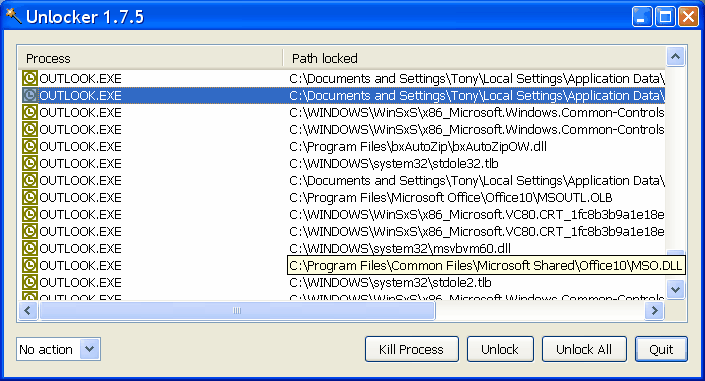This screenshot has height=381, width=705.
Task: Maximize the Unlocker 1.7.5 window
Action: 665,17
